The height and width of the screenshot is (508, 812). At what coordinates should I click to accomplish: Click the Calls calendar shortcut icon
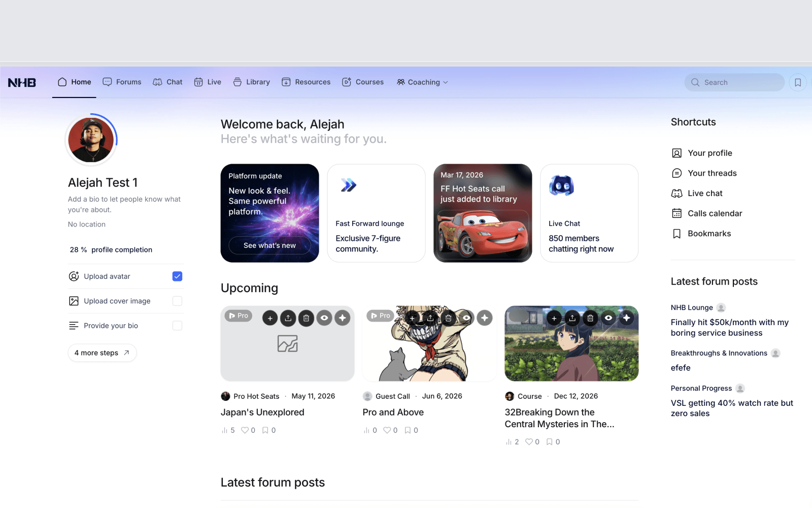click(x=676, y=213)
